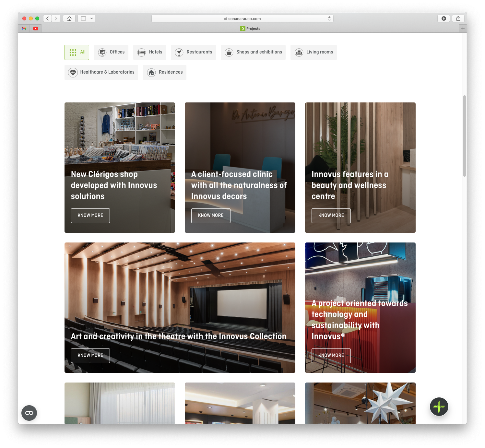Click the Safari home icon
Viewport: 485px width, 448px height.
[69, 18]
